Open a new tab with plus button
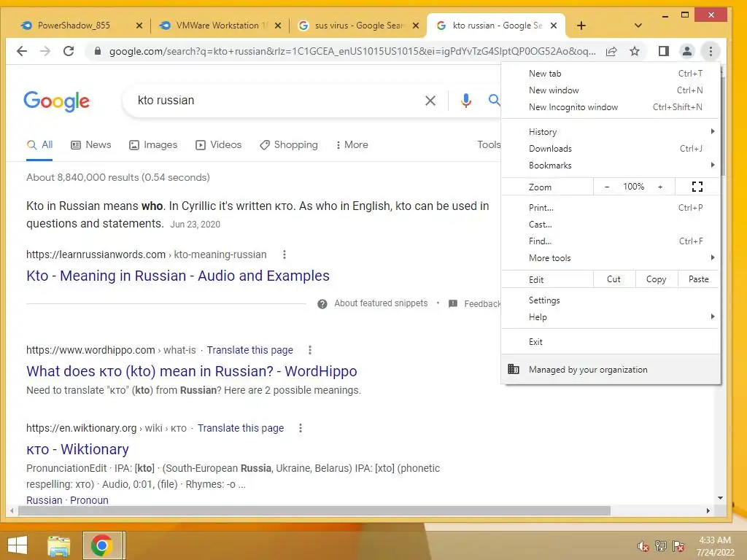The image size is (747, 560). tap(581, 26)
